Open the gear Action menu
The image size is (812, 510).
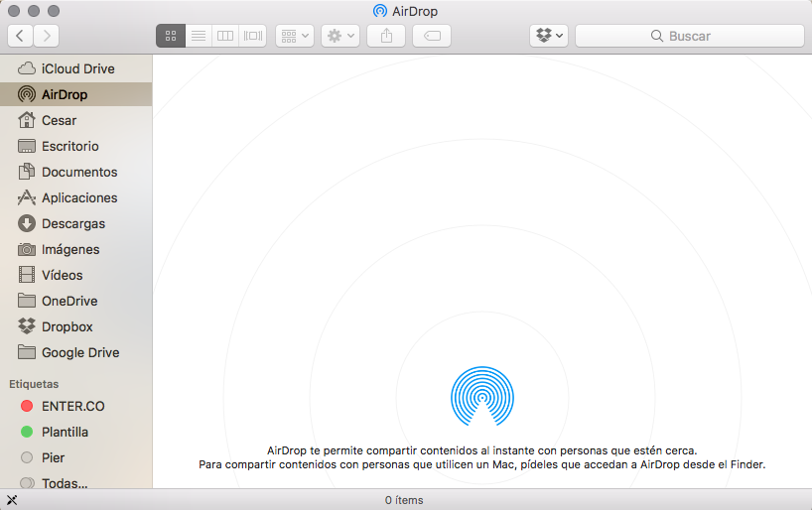pos(340,36)
